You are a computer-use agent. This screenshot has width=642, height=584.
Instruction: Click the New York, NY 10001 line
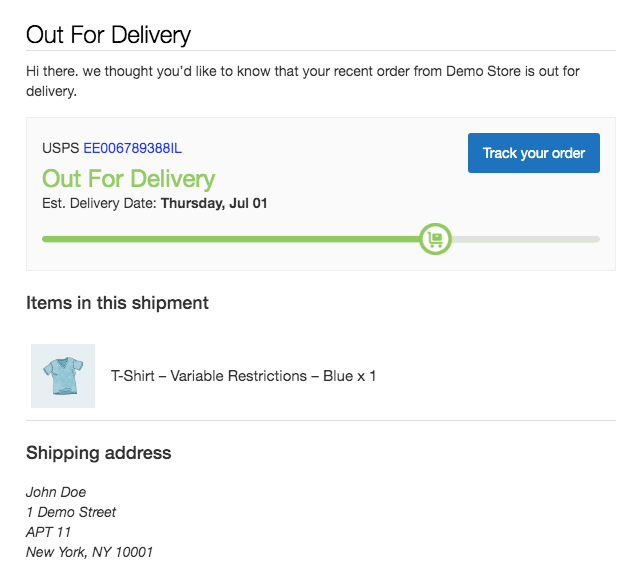pyautogui.click(x=89, y=552)
